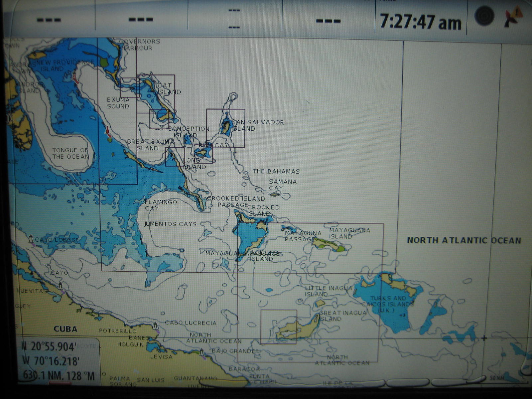Viewport: 532px width, 399px height.
Task: Tap the red marker below Exuma Sound label
Action: coord(107,130)
